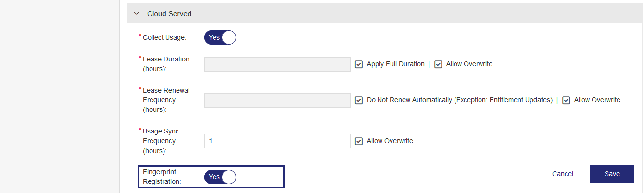
Task: Click the Usage Sync Frequency label text
Action: click(161, 141)
